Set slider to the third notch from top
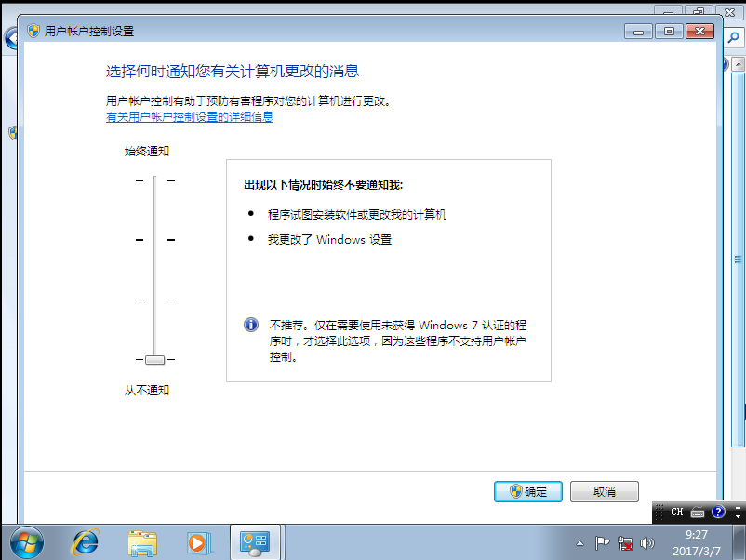The image size is (746, 560). coord(154,300)
